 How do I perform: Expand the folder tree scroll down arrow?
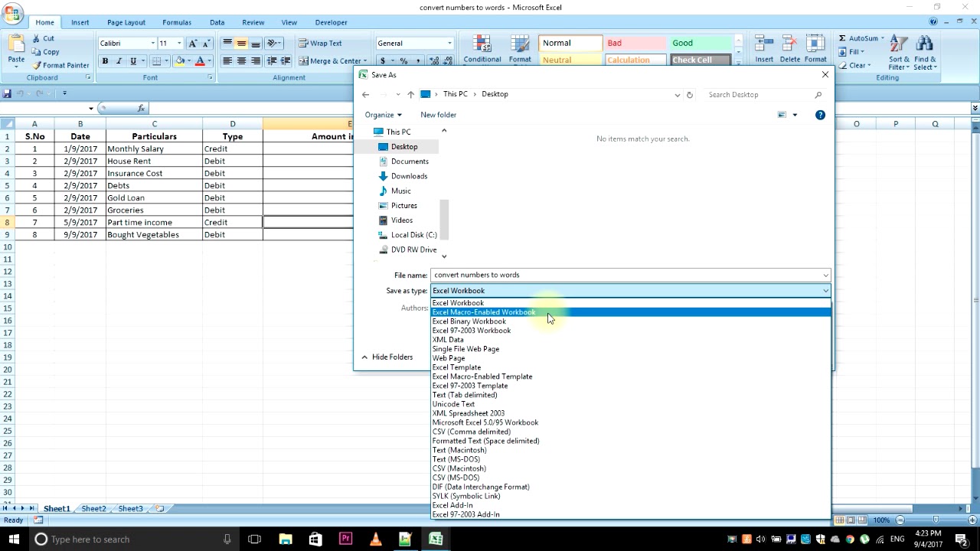443,256
